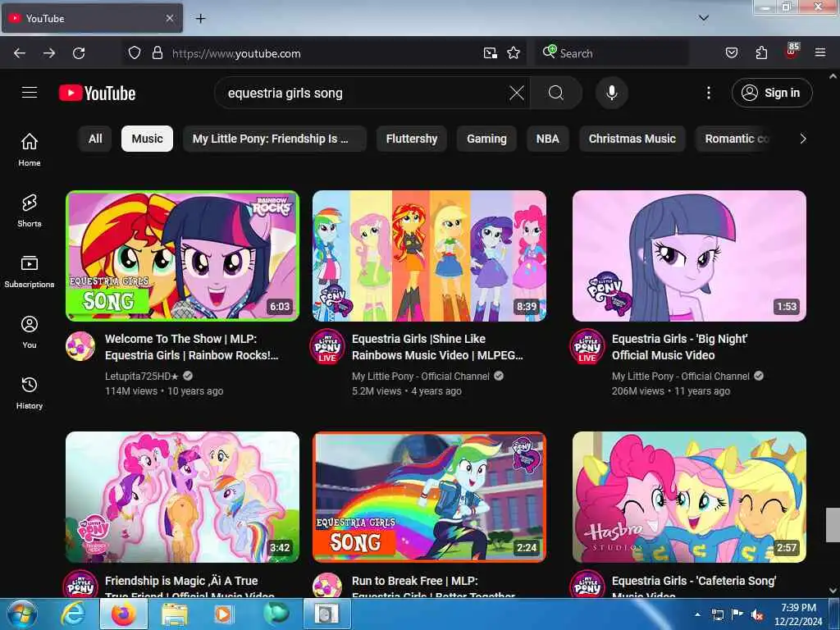Click the Firefox Search box

tap(612, 53)
